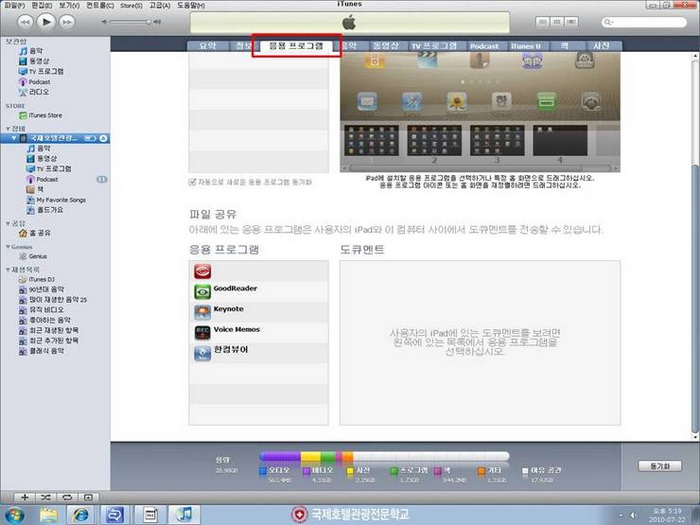700x525 pixels.
Task: Select Voice Memos in the apps list
Action: click(x=236, y=329)
